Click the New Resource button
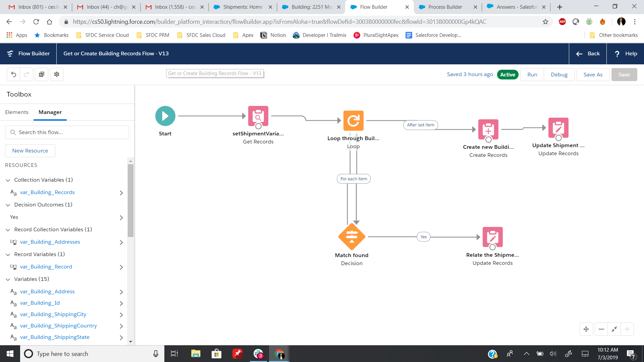 coord(30,151)
